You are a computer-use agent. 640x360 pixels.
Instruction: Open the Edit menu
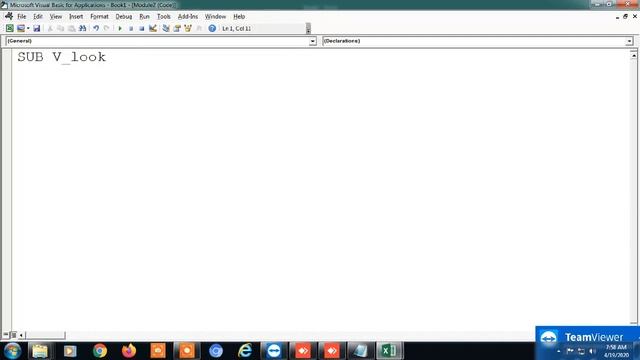[x=38, y=16]
